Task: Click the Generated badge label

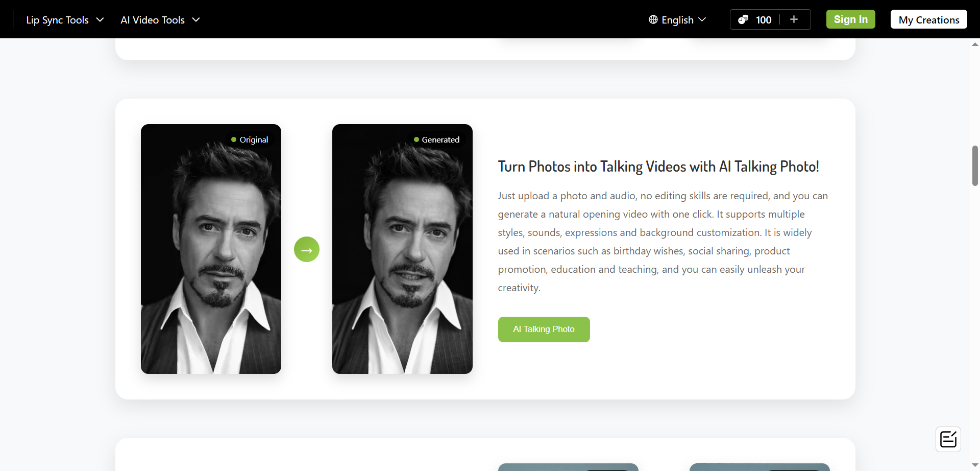Action: (437, 139)
